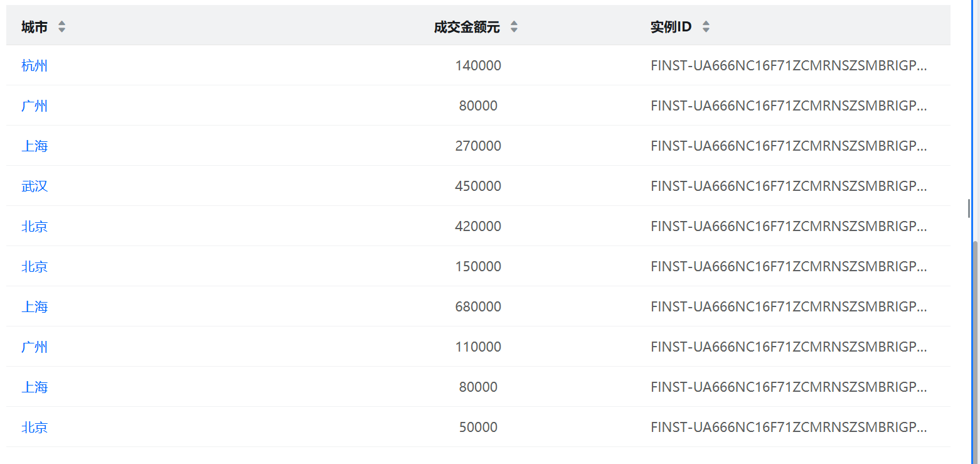Click the 成交金额元 column header label

click(x=467, y=26)
